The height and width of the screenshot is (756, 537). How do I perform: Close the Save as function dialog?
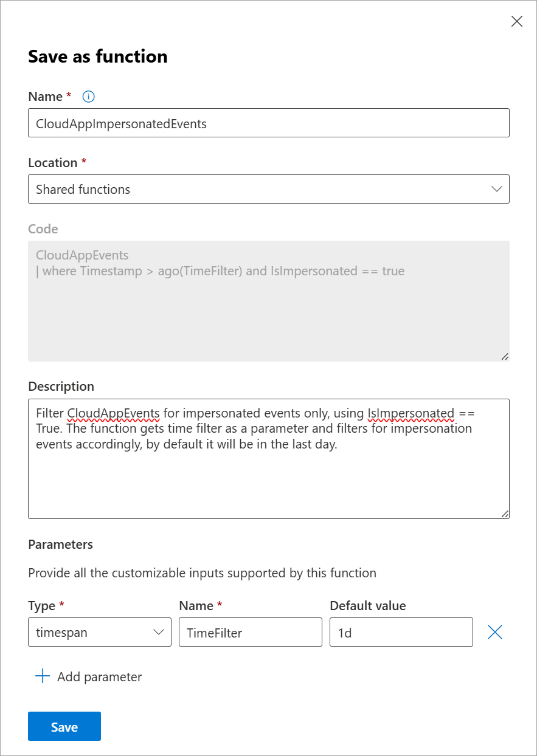(x=517, y=22)
